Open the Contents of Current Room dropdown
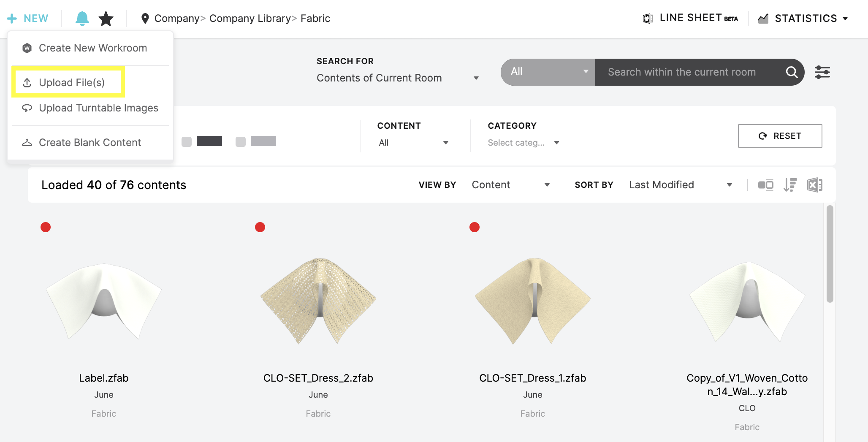 click(x=397, y=78)
